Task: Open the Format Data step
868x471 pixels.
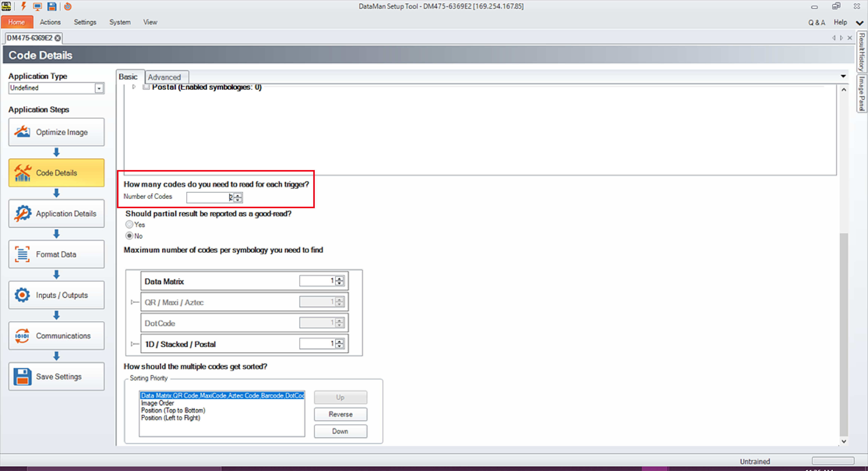Action: [56, 254]
